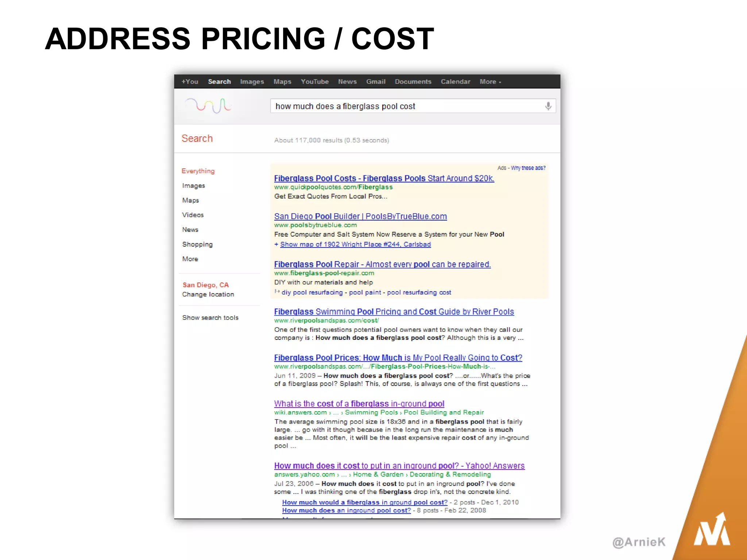
Task: Click 'Why these ads?' link
Action: [528, 168]
